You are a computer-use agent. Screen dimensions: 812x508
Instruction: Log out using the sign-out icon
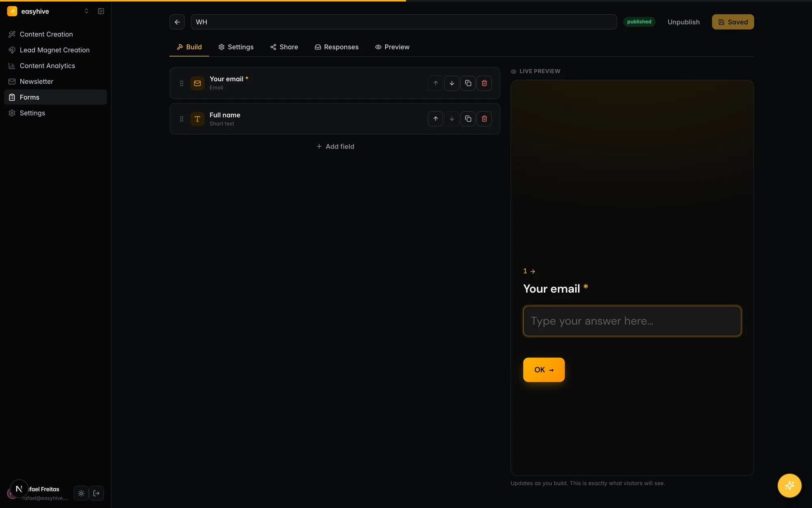coord(96,493)
